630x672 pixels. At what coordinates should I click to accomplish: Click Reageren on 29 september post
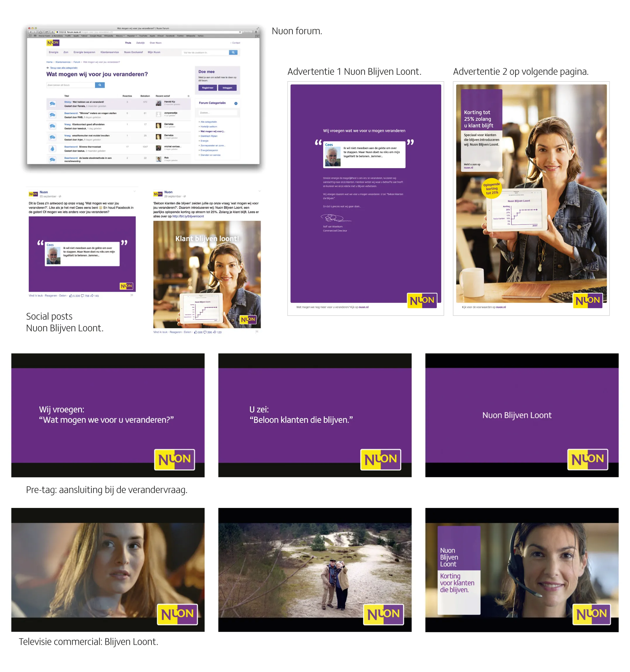176,332
